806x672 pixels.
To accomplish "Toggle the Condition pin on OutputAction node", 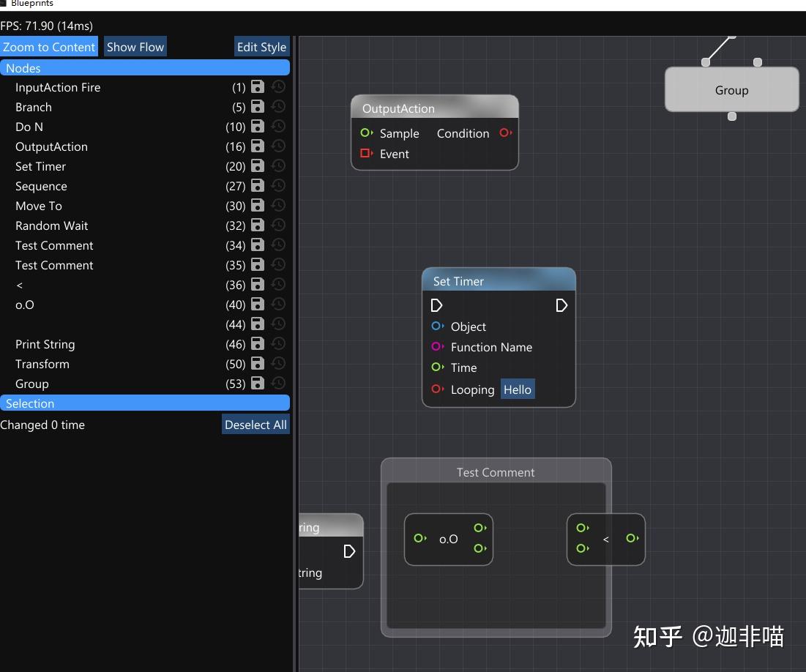I will point(504,133).
